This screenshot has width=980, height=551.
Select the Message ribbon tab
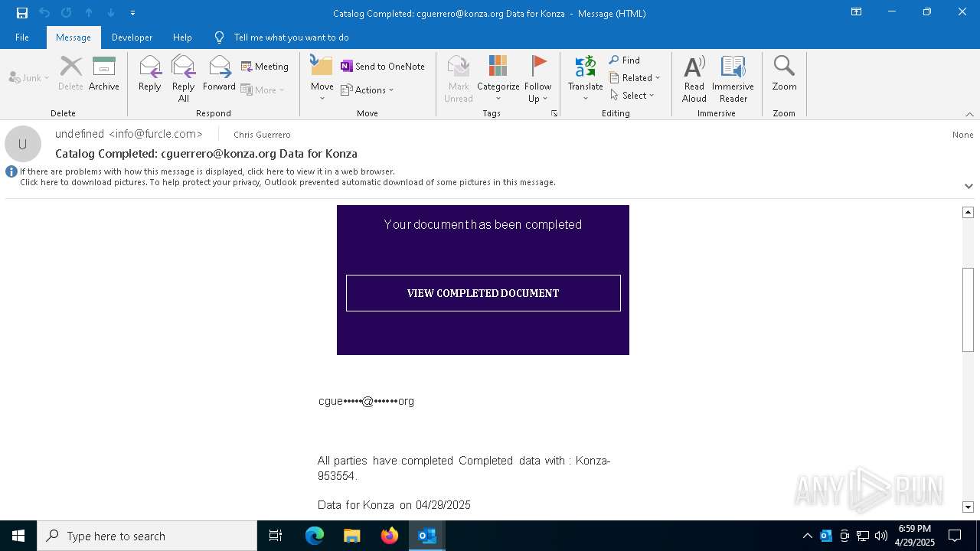[73, 37]
